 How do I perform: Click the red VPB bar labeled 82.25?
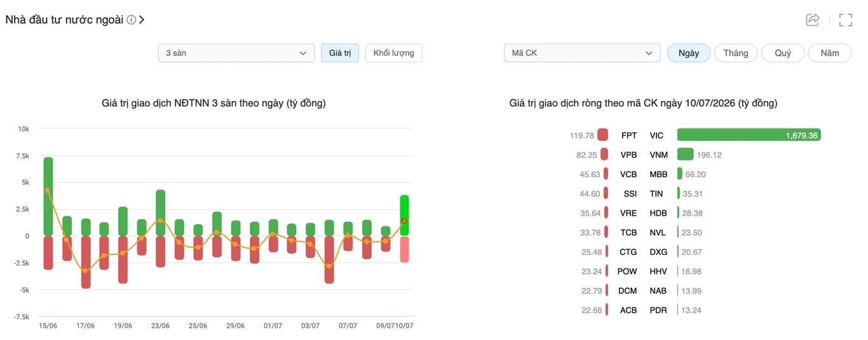604,154
